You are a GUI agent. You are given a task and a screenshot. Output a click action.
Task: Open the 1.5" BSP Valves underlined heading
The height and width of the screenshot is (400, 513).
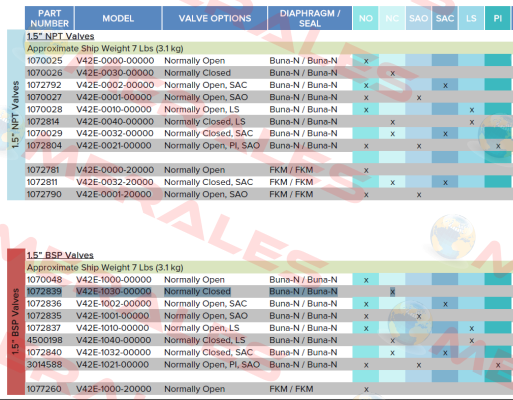tap(60, 255)
